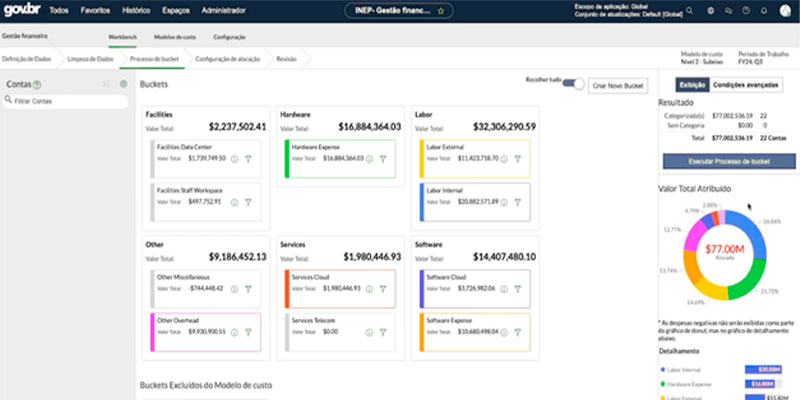This screenshot has height=400, width=800.
Task: Click in the Filtrar Contas search field
Action: pyautogui.click(x=65, y=101)
